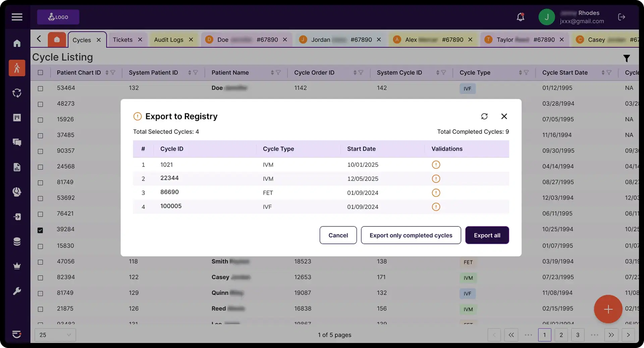Click the sort arrows on Patient Name column

click(272, 73)
